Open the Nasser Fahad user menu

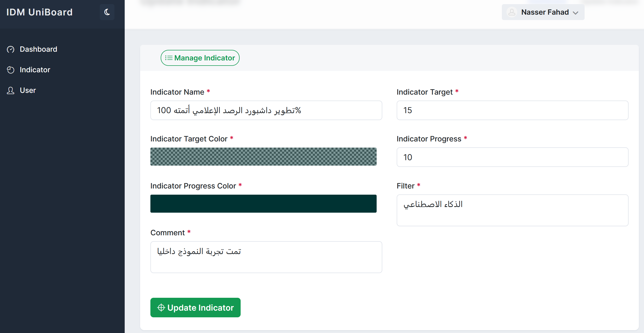tap(545, 12)
